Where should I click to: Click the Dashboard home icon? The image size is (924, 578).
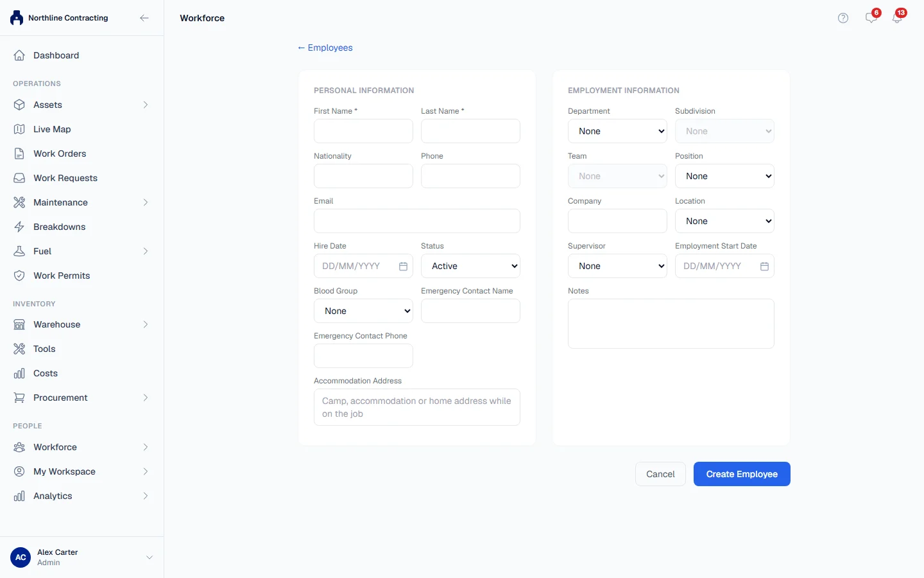(x=19, y=55)
